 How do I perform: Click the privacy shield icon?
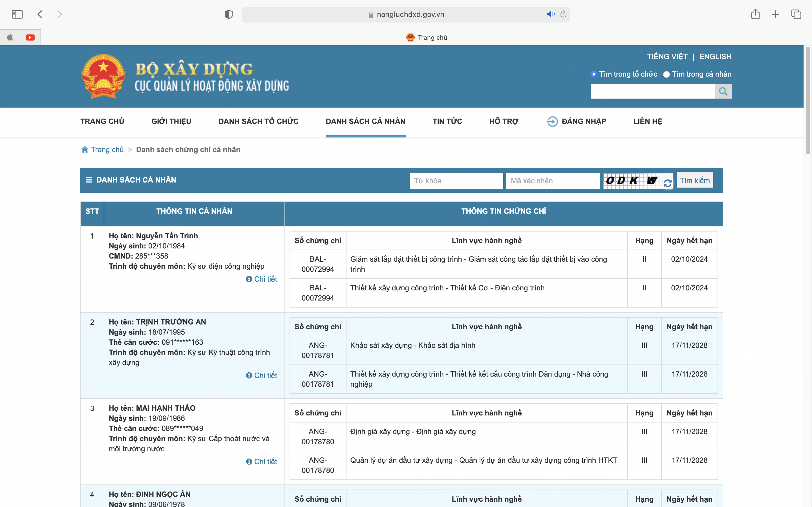tap(228, 14)
